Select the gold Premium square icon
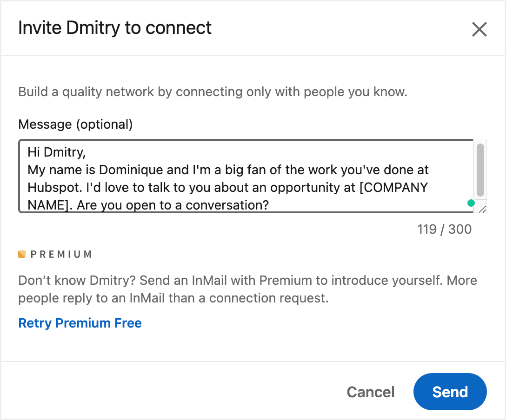 [x=22, y=254]
